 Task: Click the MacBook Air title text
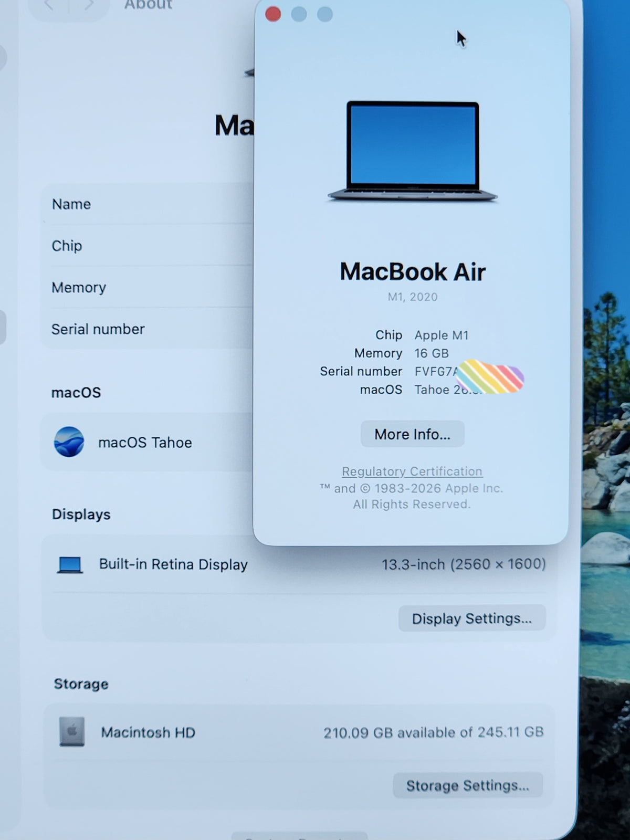tap(413, 272)
